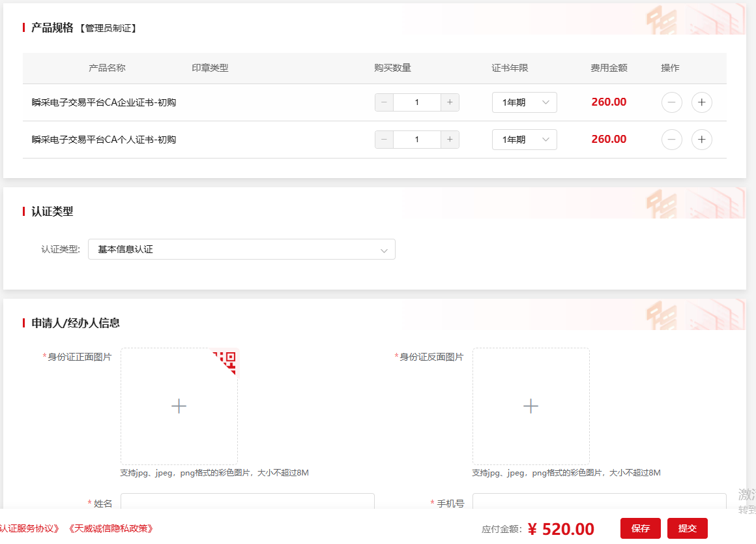This screenshot has width=756, height=544.
Task: Upload ID card front image
Action: click(x=179, y=406)
